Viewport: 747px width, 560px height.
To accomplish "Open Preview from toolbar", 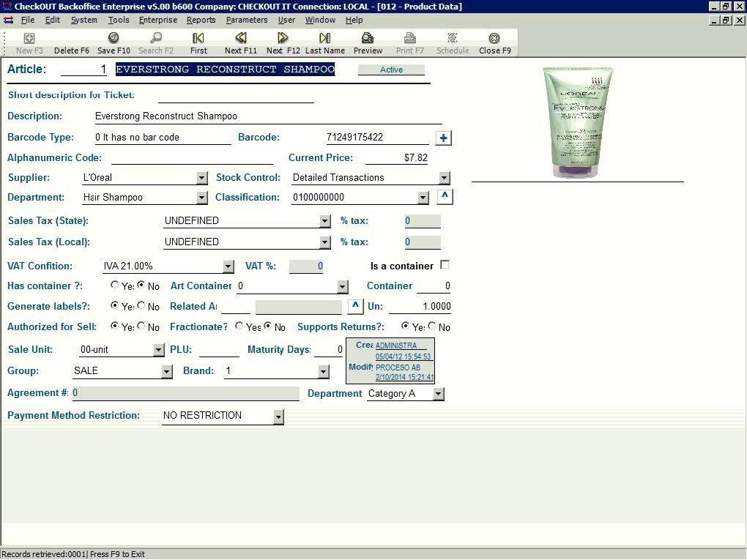I will (x=368, y=38).
